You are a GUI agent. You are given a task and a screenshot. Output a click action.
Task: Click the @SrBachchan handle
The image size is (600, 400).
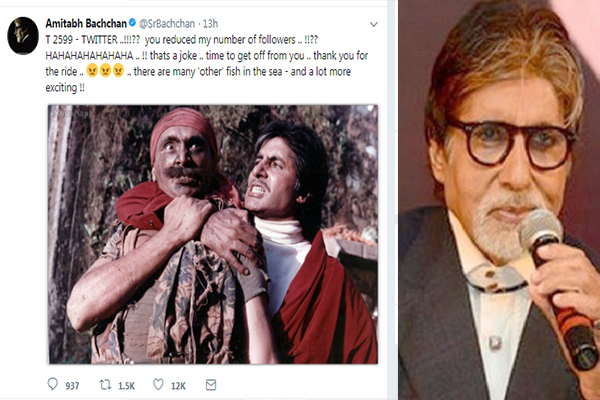[x=167, y=24]
